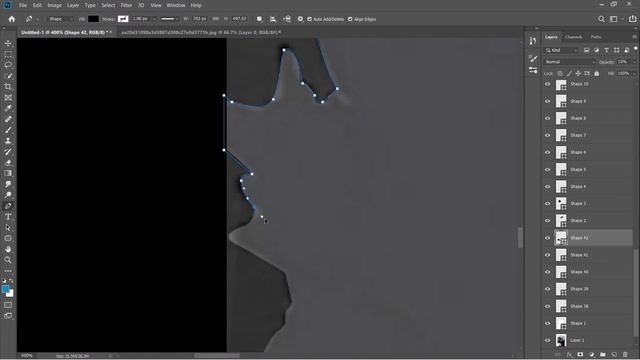Open the Layers panel menu
This screenshot has width=640, height=360.
pos(634,37)
